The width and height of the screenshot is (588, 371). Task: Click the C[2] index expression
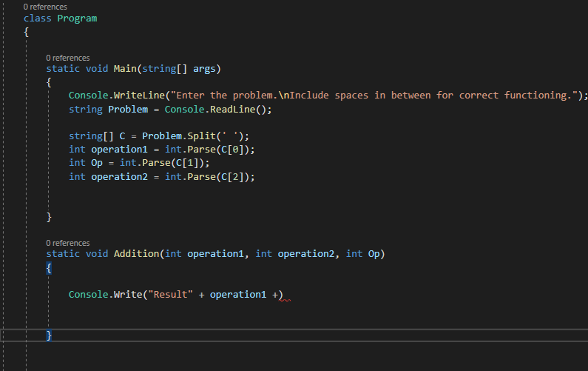pos(232,177)
